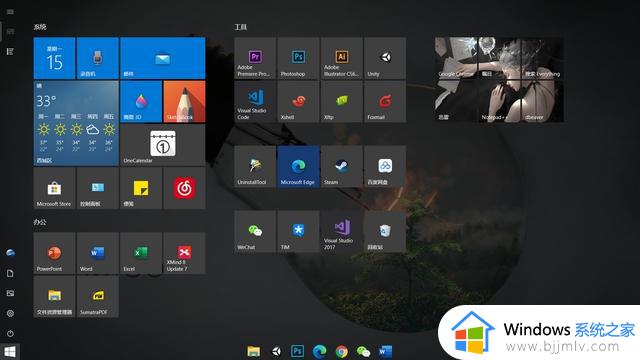
Task: Switch to the All apps list view
Action: 10,51
